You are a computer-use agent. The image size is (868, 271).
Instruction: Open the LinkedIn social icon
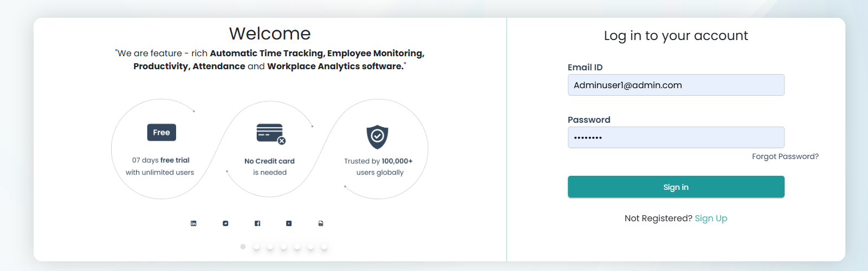coord(193,223)
